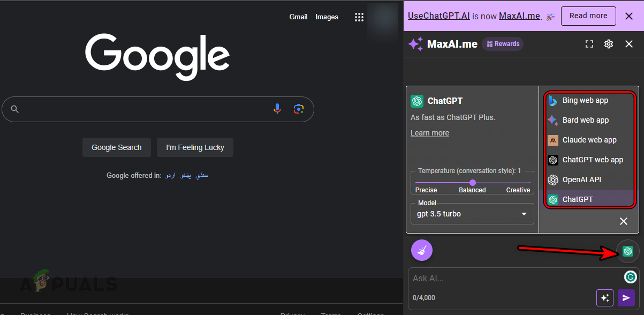Open AI provider selector ChatGPT icon button
This screenshot has width=644, height=315.
pyautogui.click(x=628, y=251)
